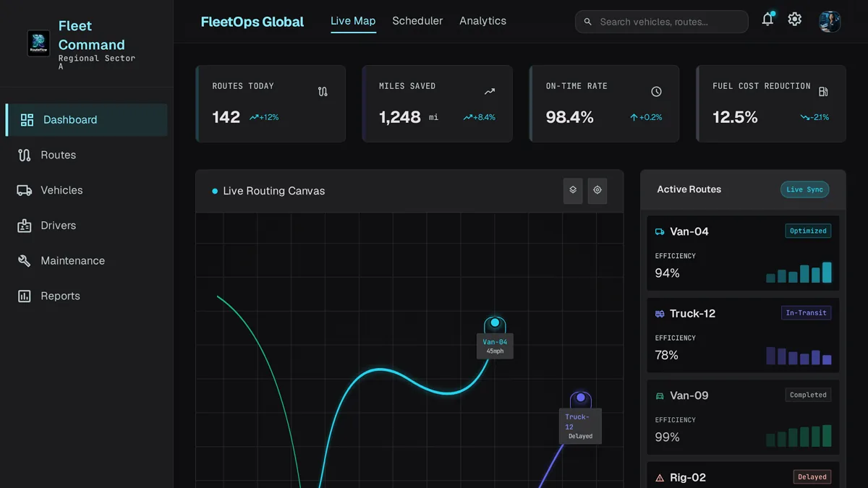Image resolution: width=868 pixels, height=488 pixels.
Task: Go to Routes in the sidebar
Action: click(x=87, y=155)
